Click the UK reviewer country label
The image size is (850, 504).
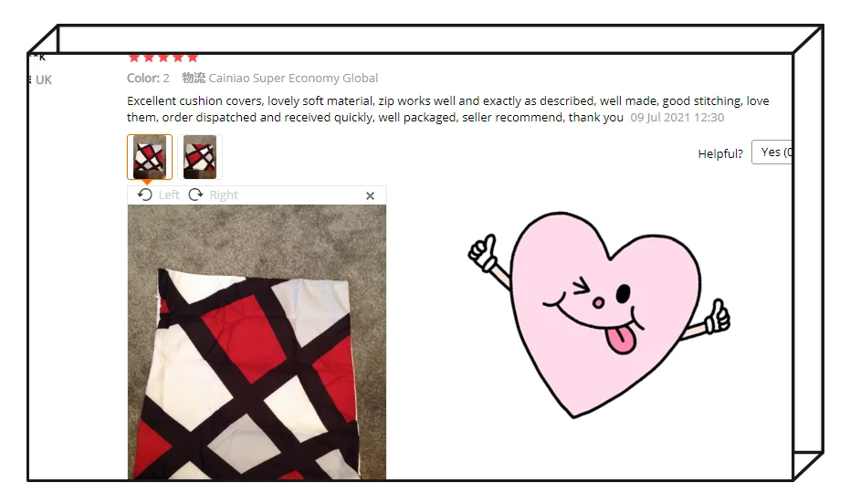pyautogui.click(x=44, y=80)
